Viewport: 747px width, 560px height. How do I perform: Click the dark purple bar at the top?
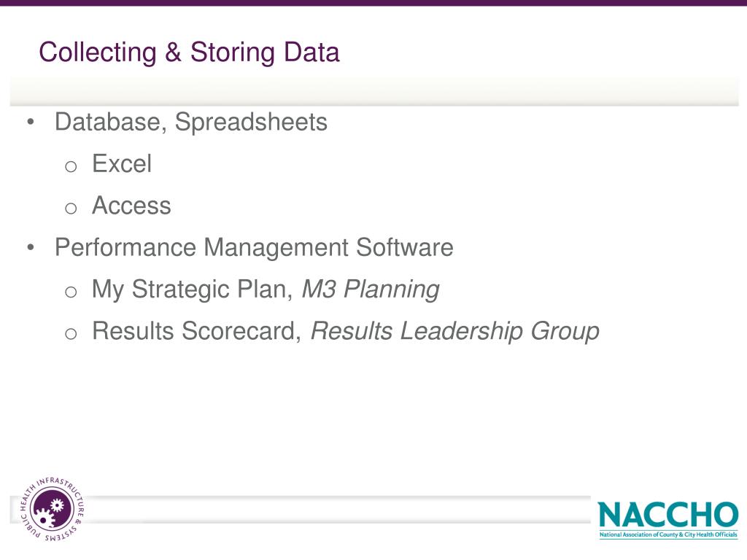click(x=373, y=3)
